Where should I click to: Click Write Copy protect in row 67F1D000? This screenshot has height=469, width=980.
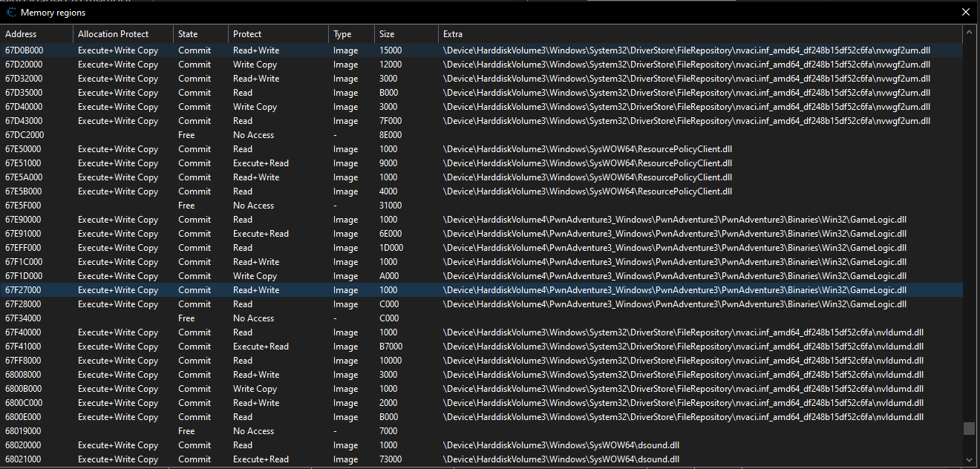click(255, 276)
